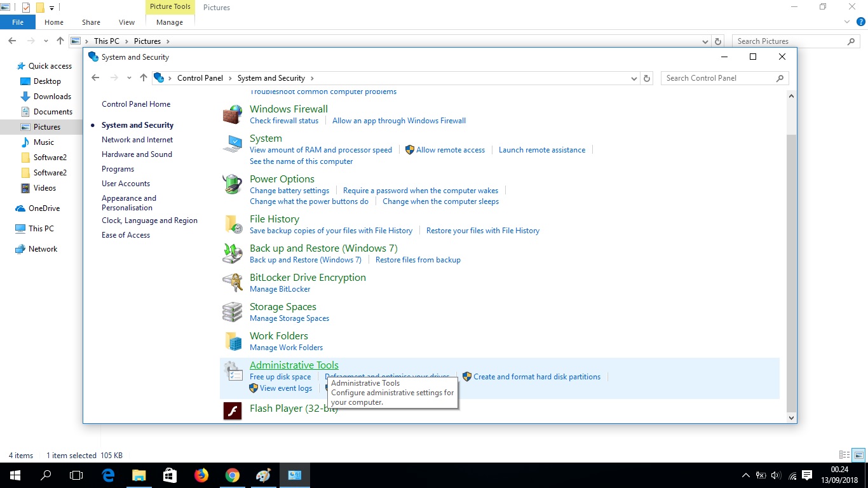Open the Administrative Tools gear icon
This screenshot has width=868, height=488.
(233, 370)
